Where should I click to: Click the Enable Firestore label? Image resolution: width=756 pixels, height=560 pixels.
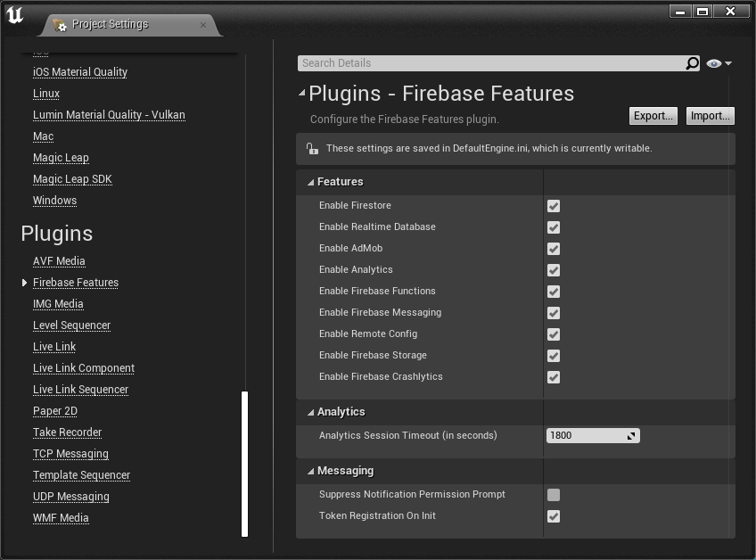pyautogui.click(x=355, y=205)
